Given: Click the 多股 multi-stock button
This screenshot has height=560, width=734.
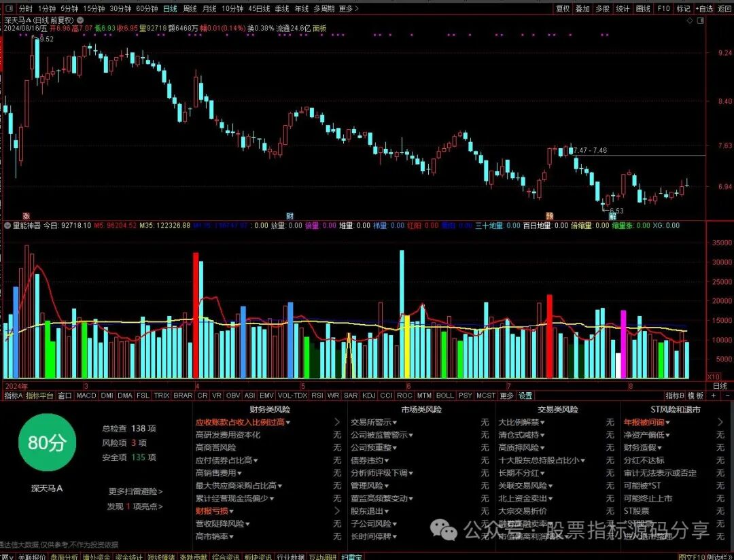Looking at the screenshot, I should pyautogui.click(x=602, y=8).
